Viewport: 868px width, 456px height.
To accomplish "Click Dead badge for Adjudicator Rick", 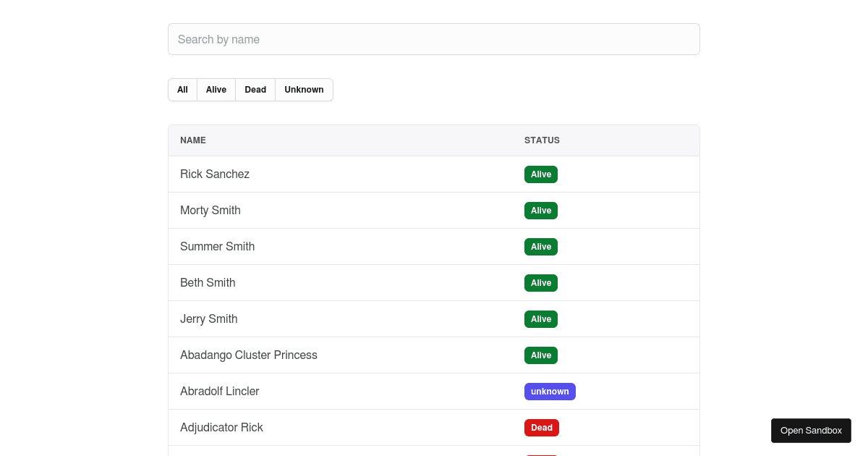I will pyautogui.click(x=542, y=428).
